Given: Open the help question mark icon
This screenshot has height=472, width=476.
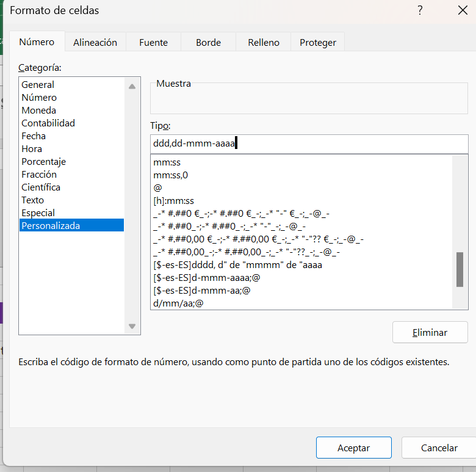Looking at the screenshot, I should click(x=420, y=10).
